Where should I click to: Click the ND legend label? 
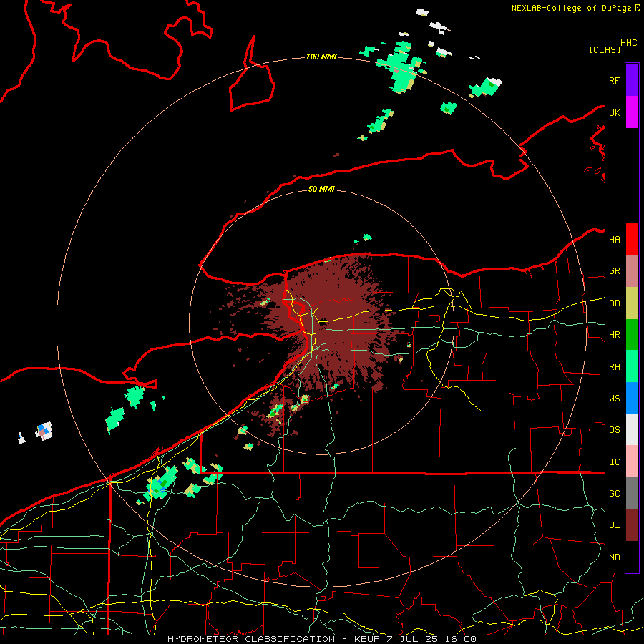(x=614, y=557)
